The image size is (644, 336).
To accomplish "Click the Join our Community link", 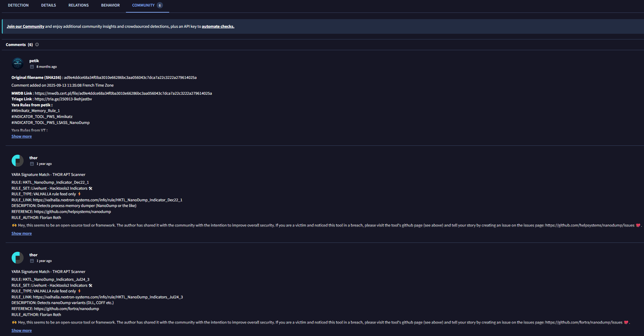I will pyautogui.click(x=25, y=26).
